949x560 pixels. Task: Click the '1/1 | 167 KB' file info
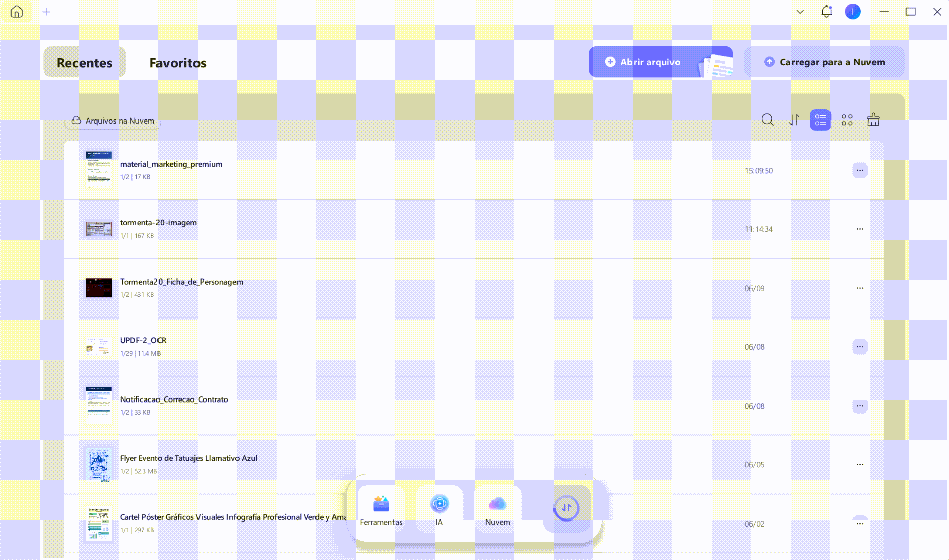coord(137,236)
